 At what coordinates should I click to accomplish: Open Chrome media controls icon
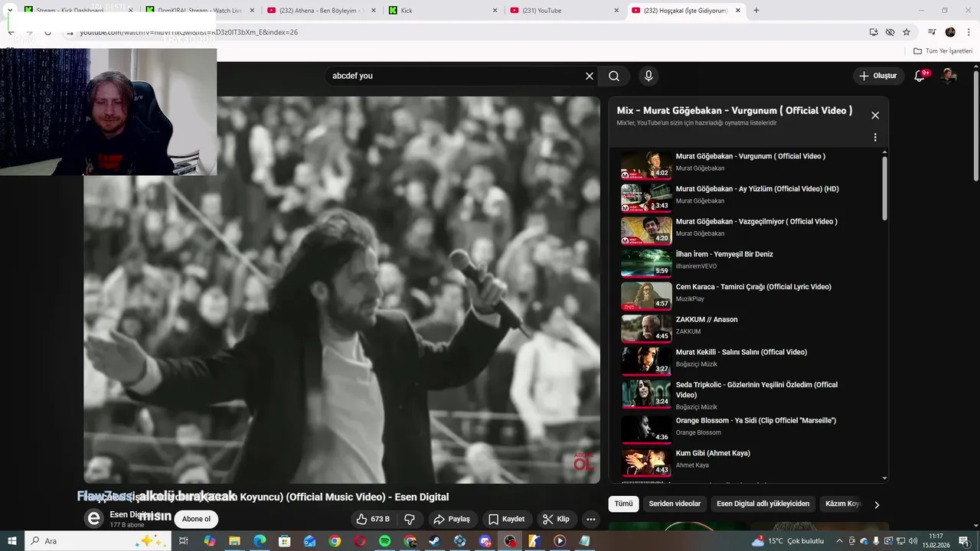coord(932,32)
